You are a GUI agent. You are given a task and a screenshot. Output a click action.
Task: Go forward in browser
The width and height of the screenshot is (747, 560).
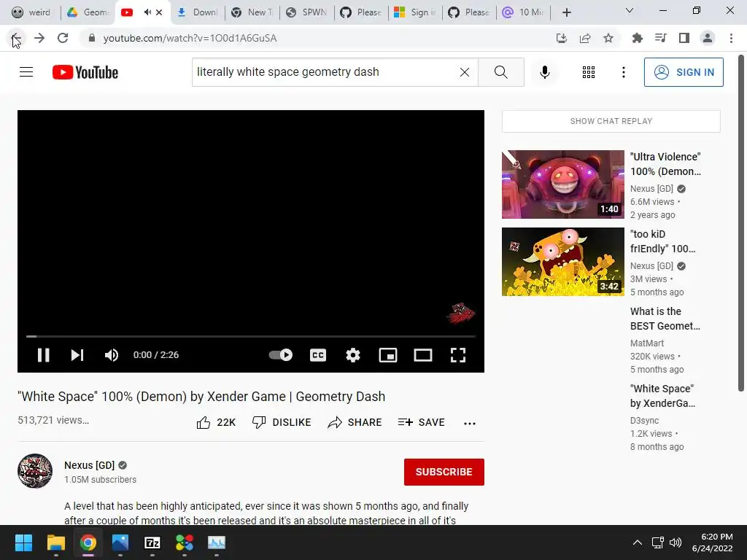(39, 38)
